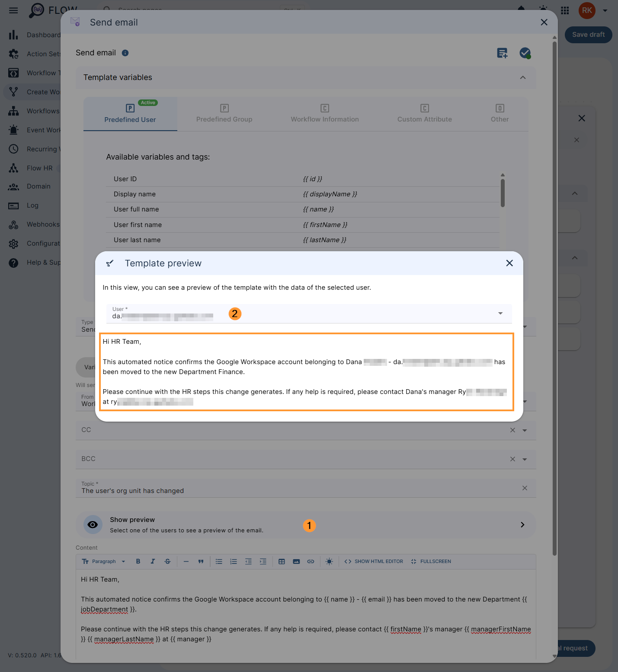Toggle strikethrough formatting
This screenshot has height=672, width=618.
click(167, 561)
